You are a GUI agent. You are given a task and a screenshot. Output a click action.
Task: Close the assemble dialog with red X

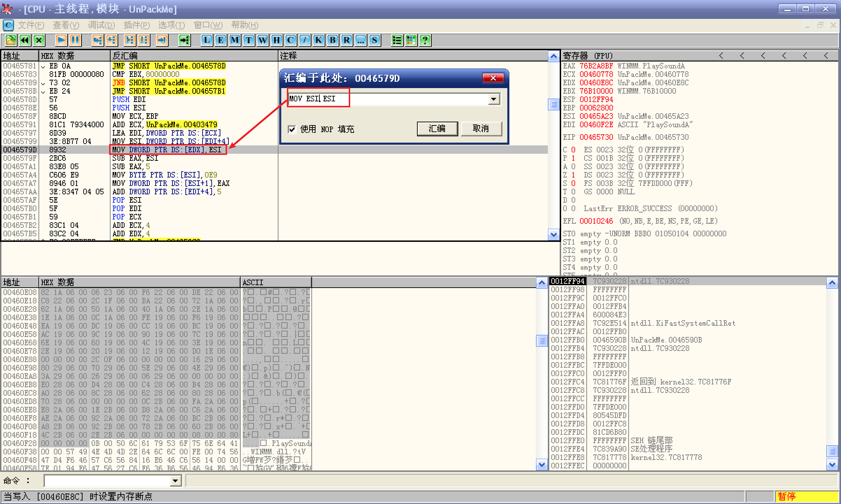pos(493,78)
